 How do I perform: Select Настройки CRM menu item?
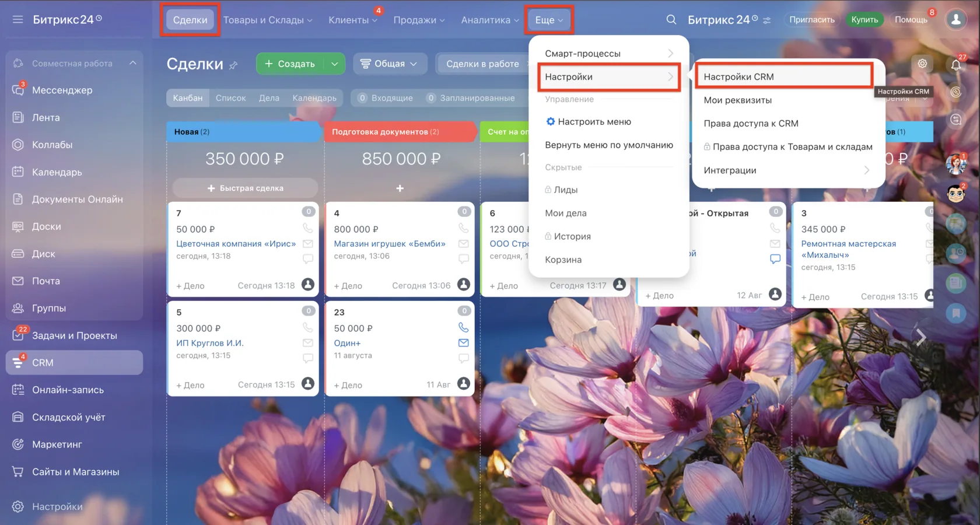coord(783,76)
